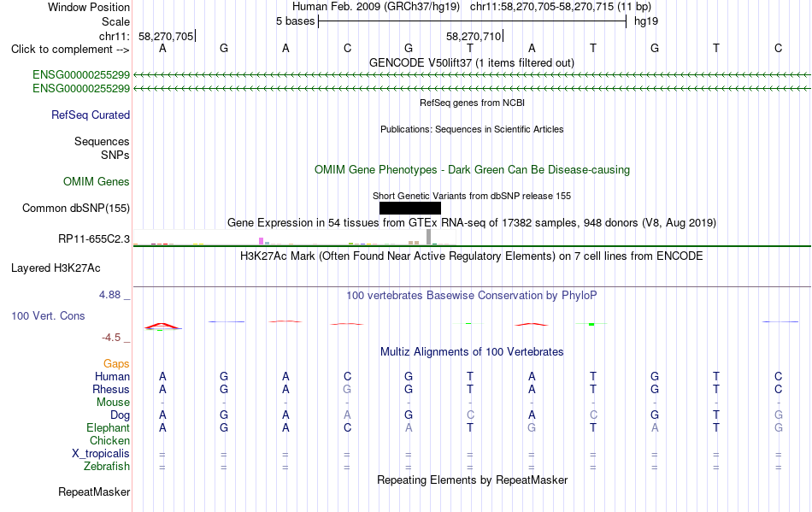Click the last base C in the top sequence row
Image resolution: width=812 pixels, height=512 pixels.
pyautogui.click(x=778, y=49)
